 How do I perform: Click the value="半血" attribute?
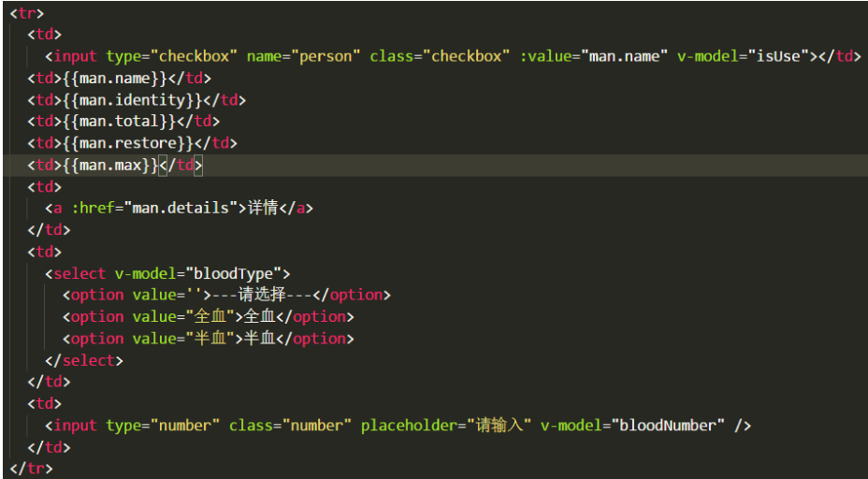(183, 339)
